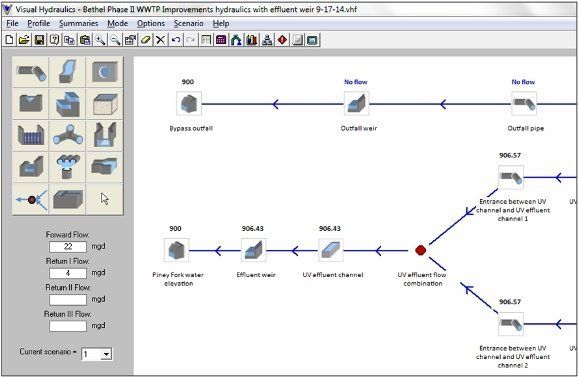Image resolution: width=578 pixels, height=377 pixels.
Task: Select the red UV effluent flow combination node
Action: pos(421,250)
